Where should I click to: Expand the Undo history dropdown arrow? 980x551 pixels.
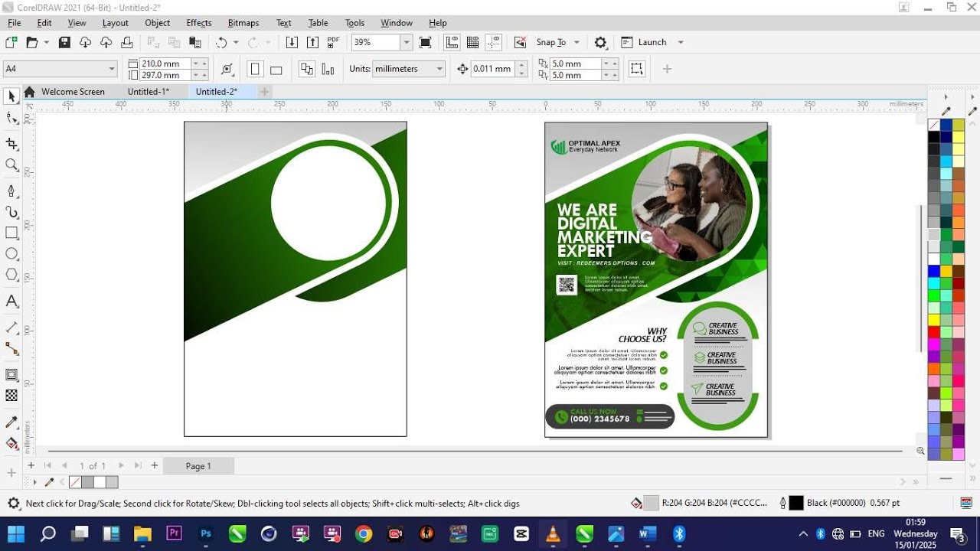click(236, 42)
